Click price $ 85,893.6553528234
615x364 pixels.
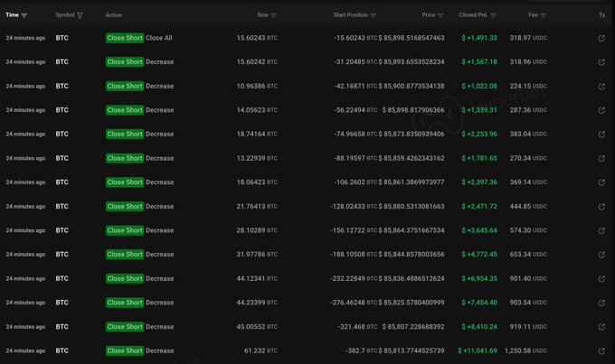pos(412,62)
